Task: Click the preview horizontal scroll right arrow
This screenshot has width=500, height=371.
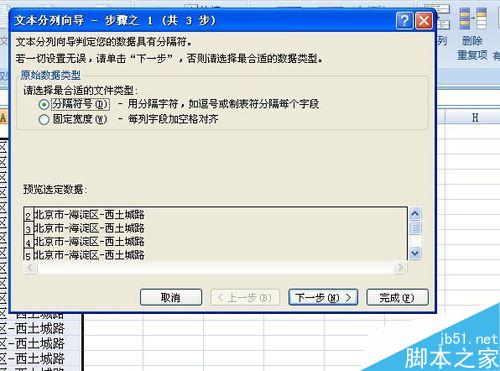Action: [x=400, y=267]
